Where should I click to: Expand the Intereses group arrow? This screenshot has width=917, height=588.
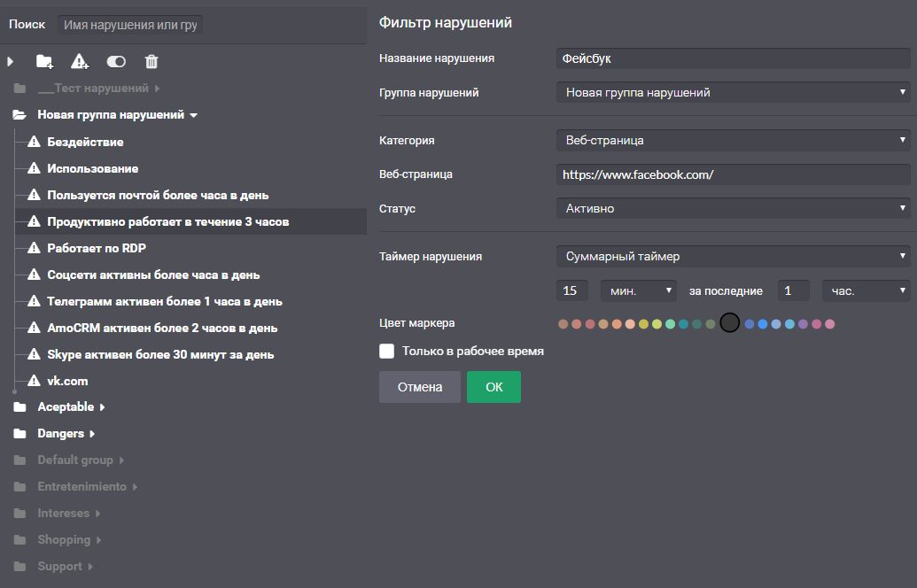click(x=98, y=514)
